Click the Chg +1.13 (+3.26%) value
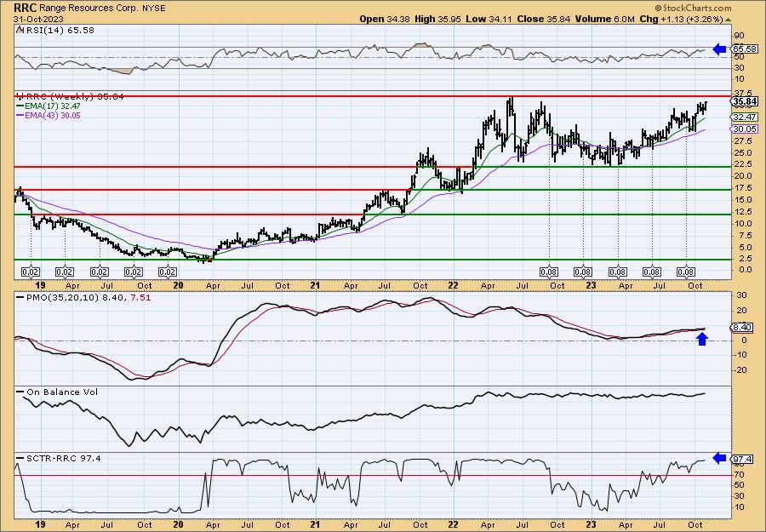The height and width of the screenshot is (532, 766). click(681, 19)
